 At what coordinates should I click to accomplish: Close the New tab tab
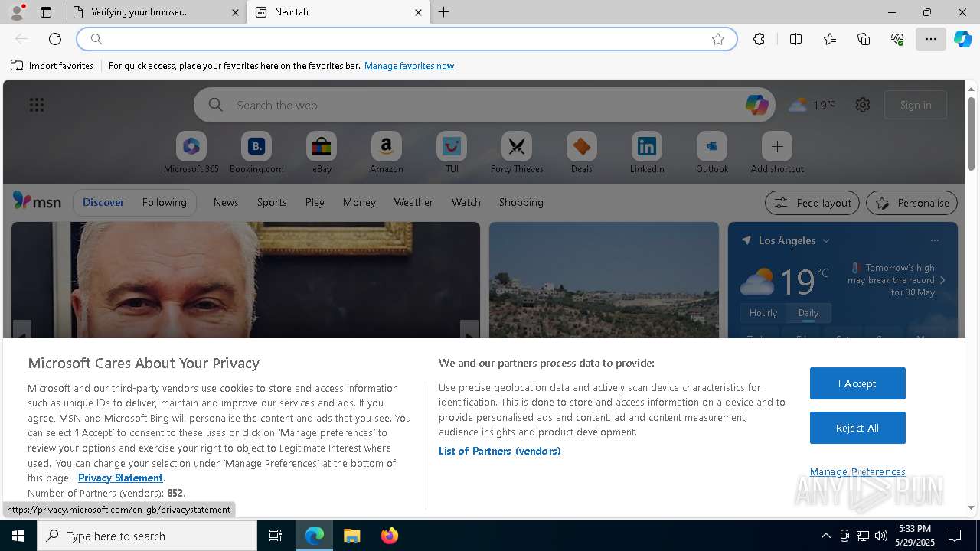pos(418,12)
